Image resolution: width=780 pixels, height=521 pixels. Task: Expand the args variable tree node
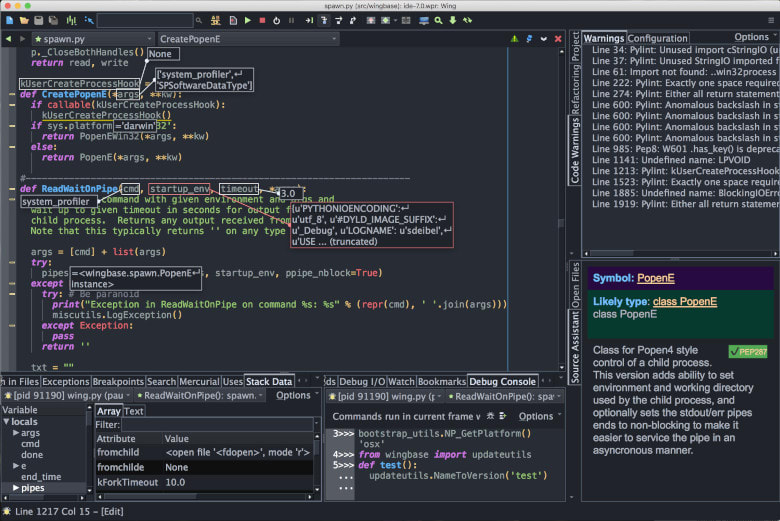point(15,433)
